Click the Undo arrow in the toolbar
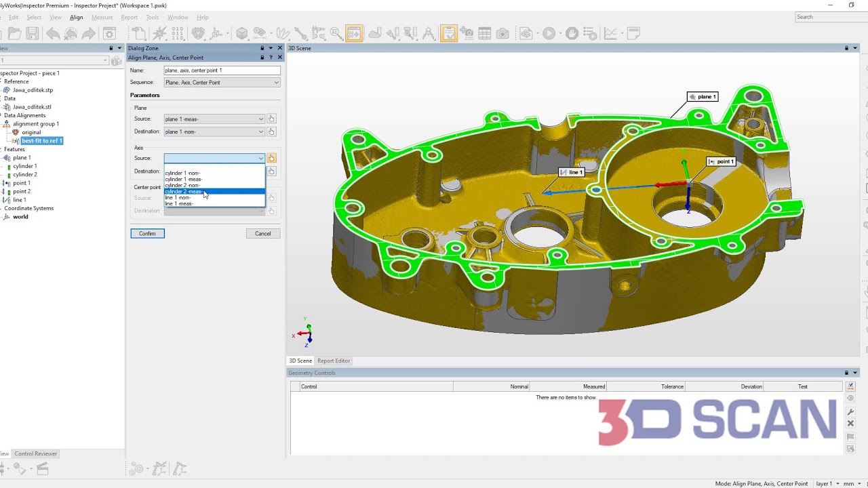 [53, 33]
